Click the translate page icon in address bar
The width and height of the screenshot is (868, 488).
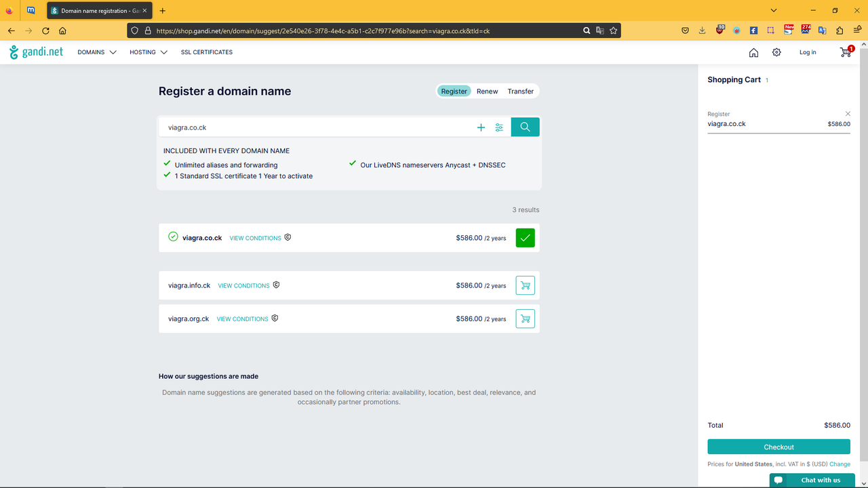pos(600,30)
